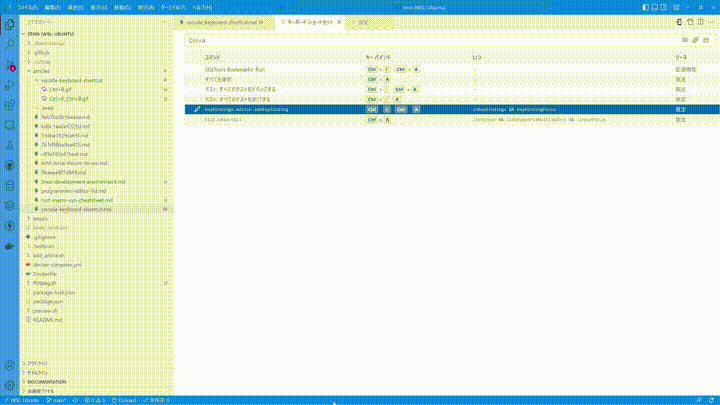Open the 編集(E) menu

(52, 7)
